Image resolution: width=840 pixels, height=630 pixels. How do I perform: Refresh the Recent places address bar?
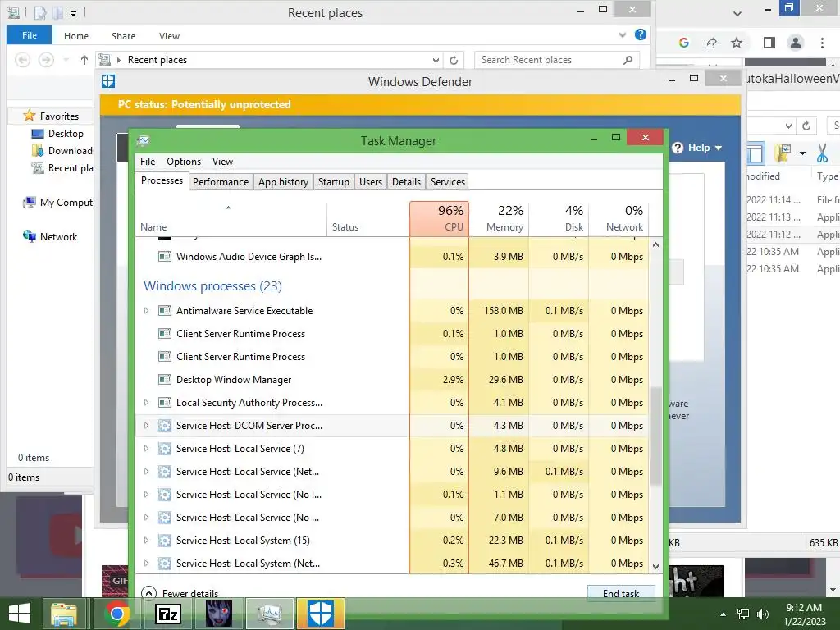click(x=454, y=60)
